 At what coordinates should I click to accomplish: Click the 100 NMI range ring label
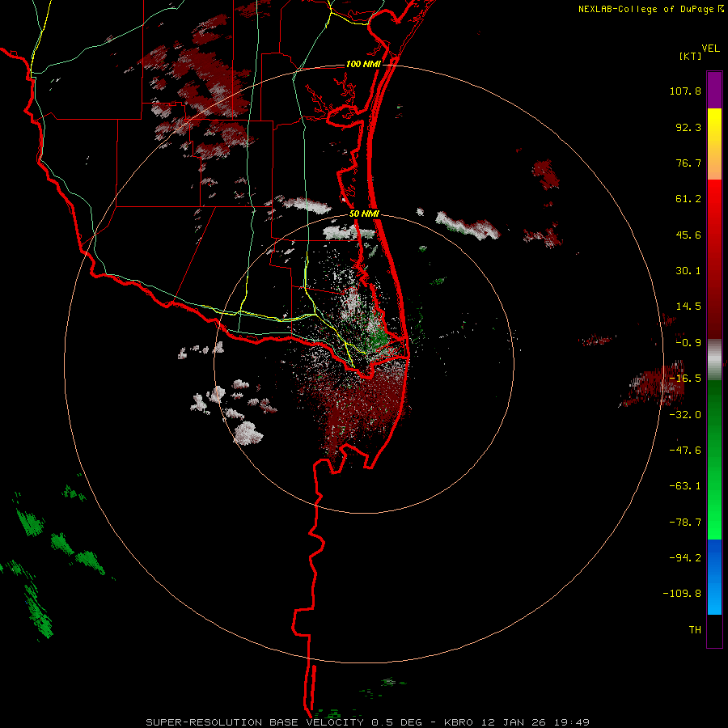[x=363, y=64]
